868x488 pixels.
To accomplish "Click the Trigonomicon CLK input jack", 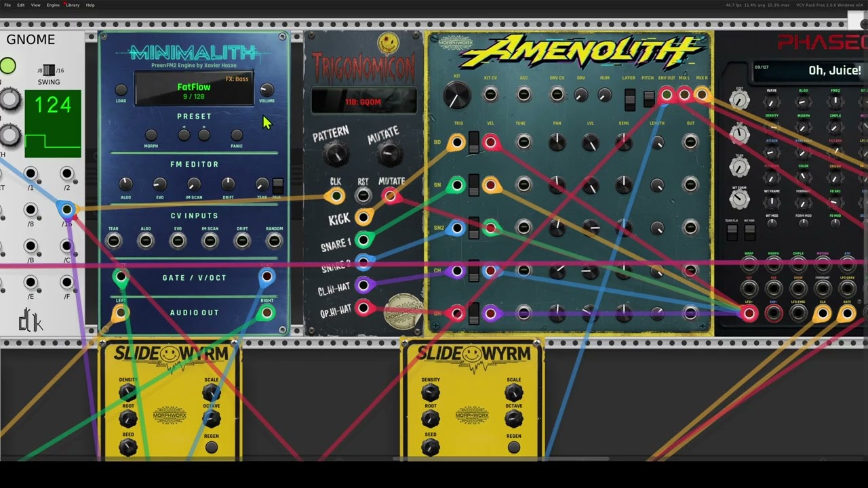I will tap(335, 197).
